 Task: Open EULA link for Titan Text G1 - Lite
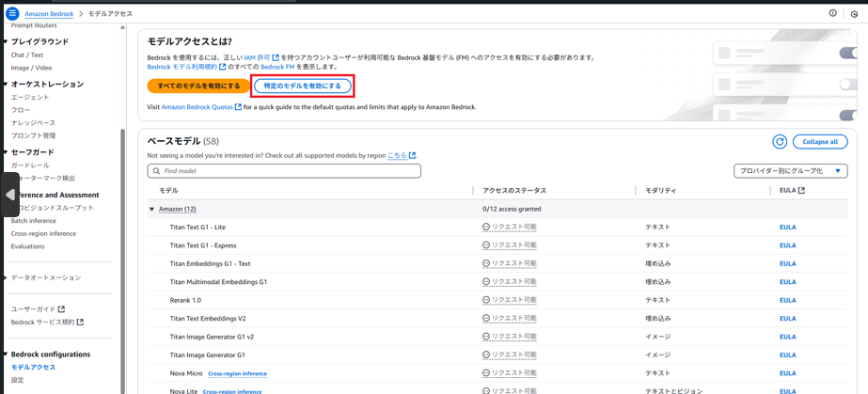click(787, 227)
